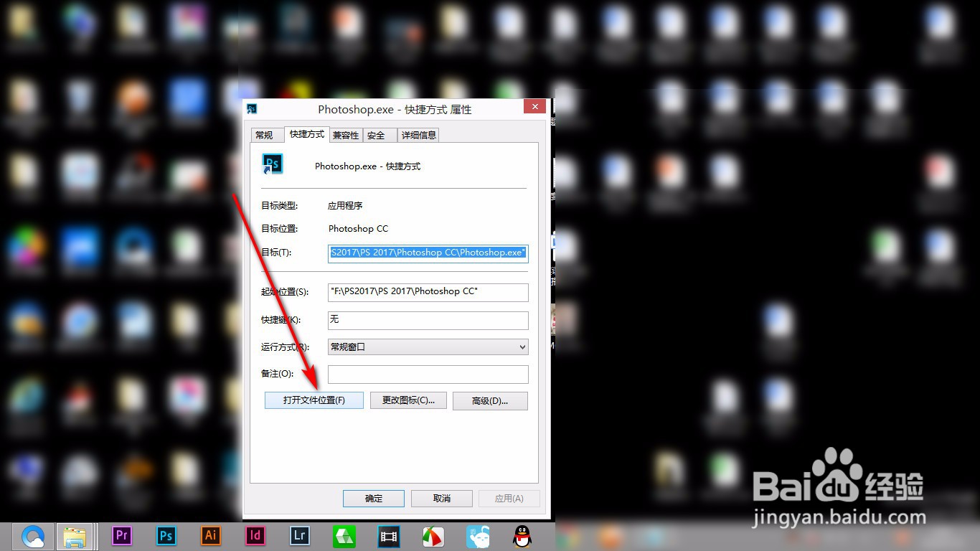Select the 快捷方式 tab
Viewport: 980px width, 551px height.
click(x=306, y=134)
